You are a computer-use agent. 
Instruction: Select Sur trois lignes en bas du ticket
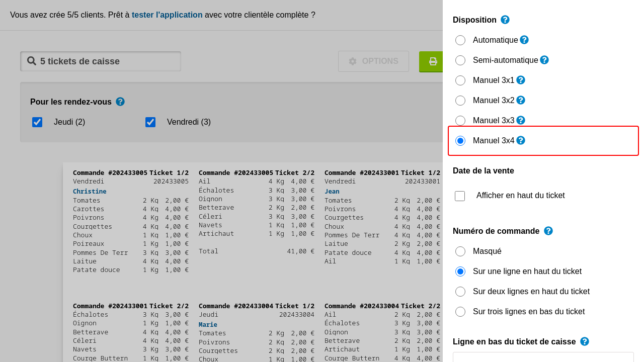pos(460,312)
